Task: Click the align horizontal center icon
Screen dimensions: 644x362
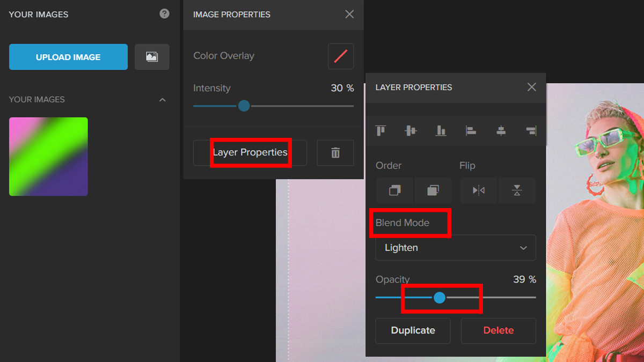Action: (x=501, y=131)
